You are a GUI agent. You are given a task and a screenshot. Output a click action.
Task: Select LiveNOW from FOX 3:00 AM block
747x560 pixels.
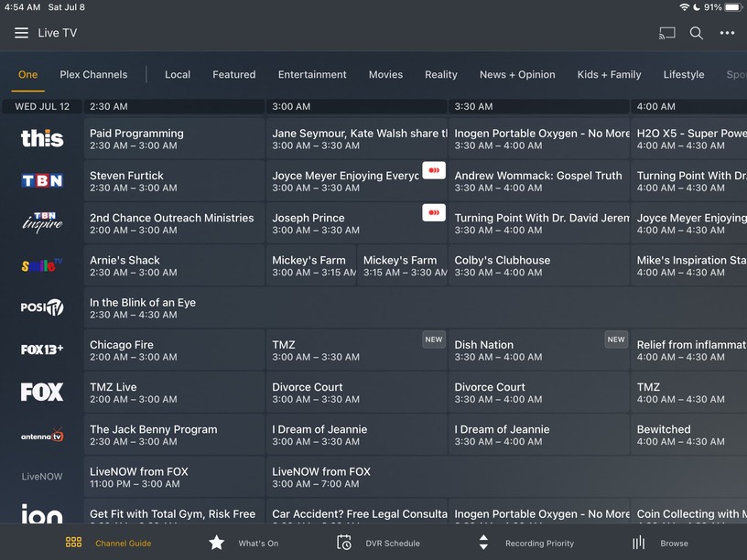tap(507, 477)
